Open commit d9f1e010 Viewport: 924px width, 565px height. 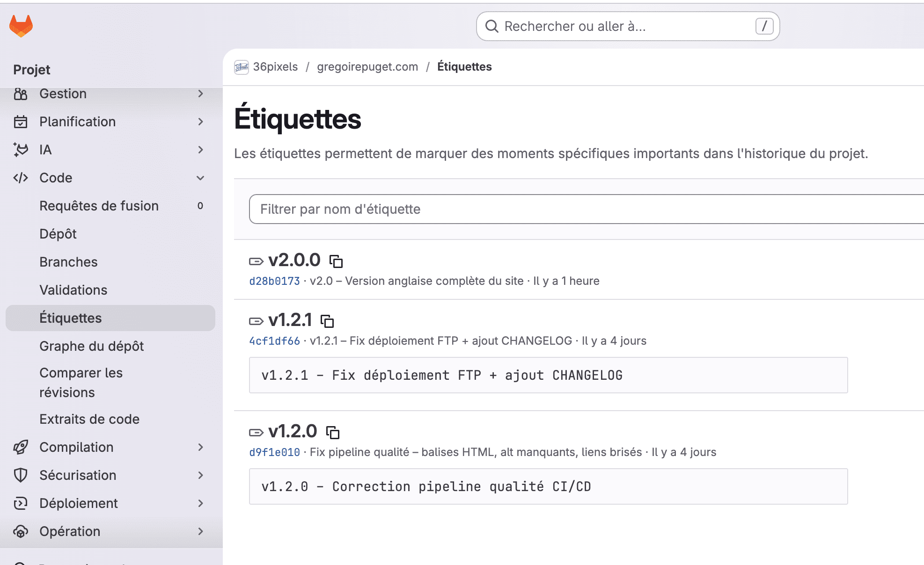274,452
